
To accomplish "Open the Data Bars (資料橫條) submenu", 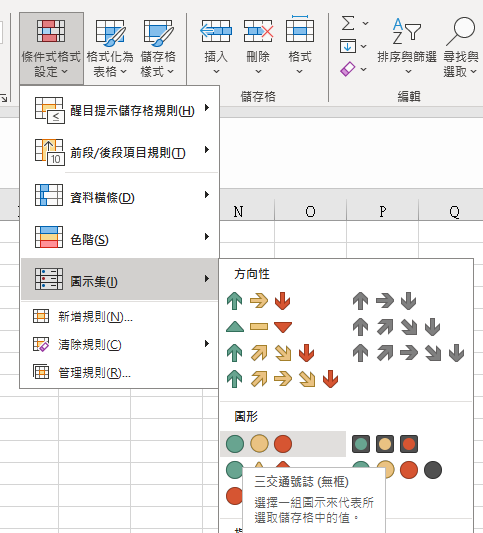I will (x=120, y=195).
